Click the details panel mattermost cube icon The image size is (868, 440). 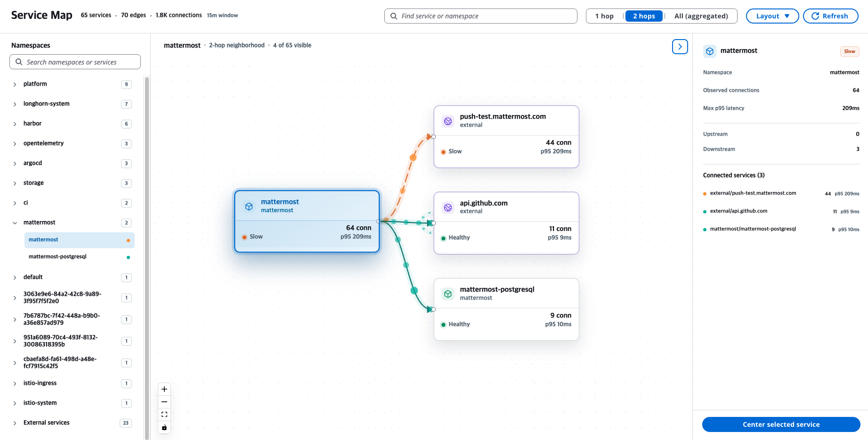click(710, 51)
